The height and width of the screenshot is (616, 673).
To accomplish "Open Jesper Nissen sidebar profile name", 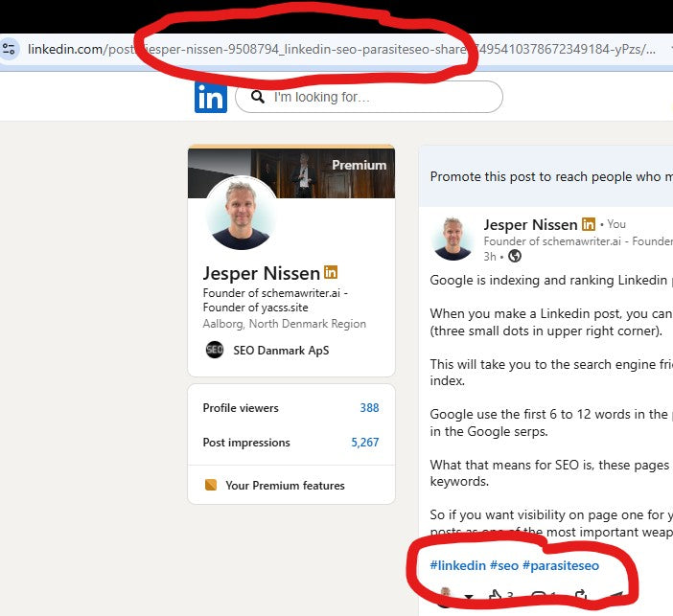I will 262,273.
